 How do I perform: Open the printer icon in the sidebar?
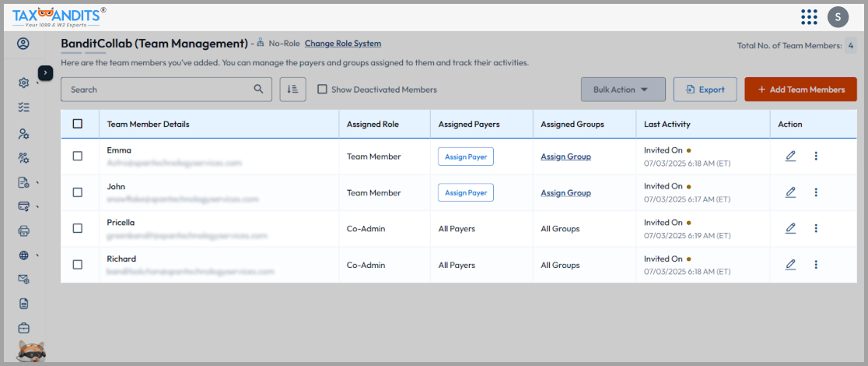click(x=23, y=231)
